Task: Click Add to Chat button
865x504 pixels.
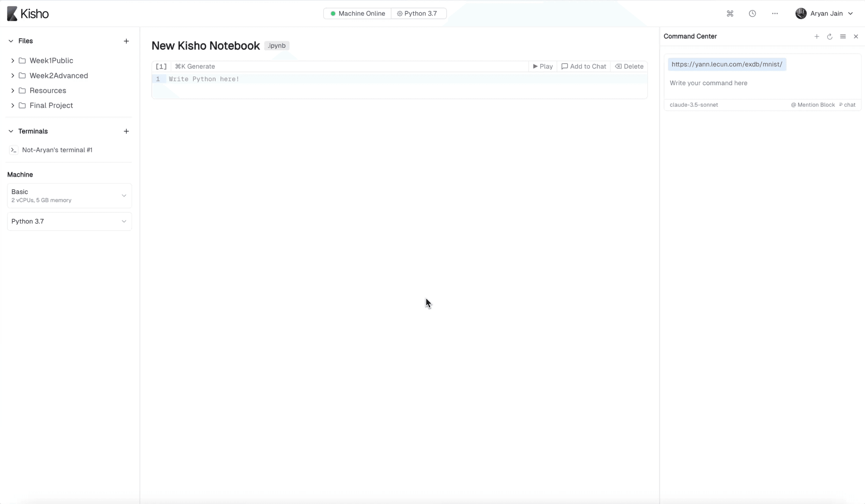Action: pos(584,67)
